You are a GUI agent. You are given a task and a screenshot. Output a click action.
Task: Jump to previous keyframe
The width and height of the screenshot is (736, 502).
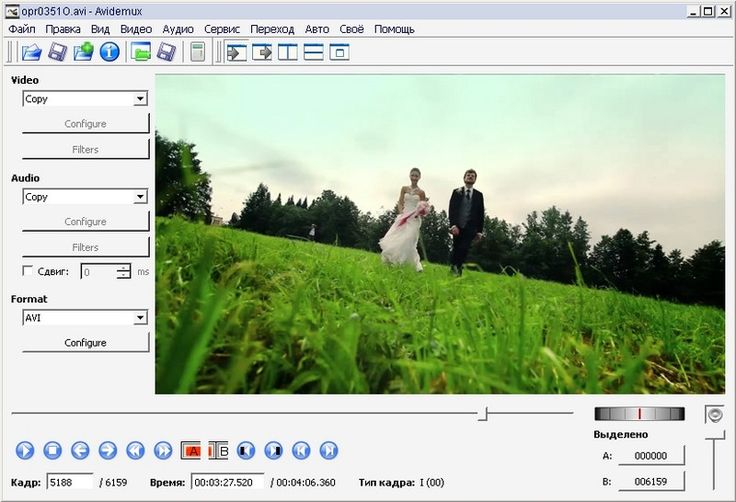click(135, 450)
